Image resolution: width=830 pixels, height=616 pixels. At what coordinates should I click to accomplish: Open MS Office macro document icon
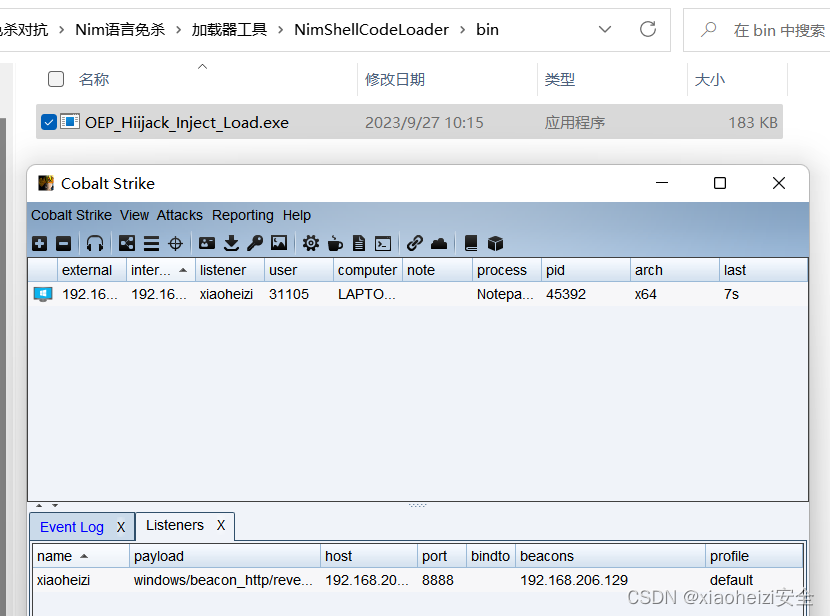click(359, 243)
